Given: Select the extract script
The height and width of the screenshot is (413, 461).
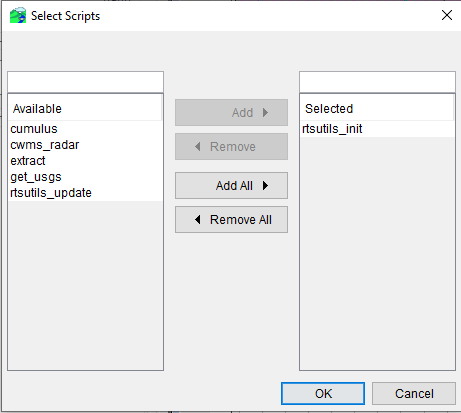Looking at the screenshot, I should tap(85, 161).
